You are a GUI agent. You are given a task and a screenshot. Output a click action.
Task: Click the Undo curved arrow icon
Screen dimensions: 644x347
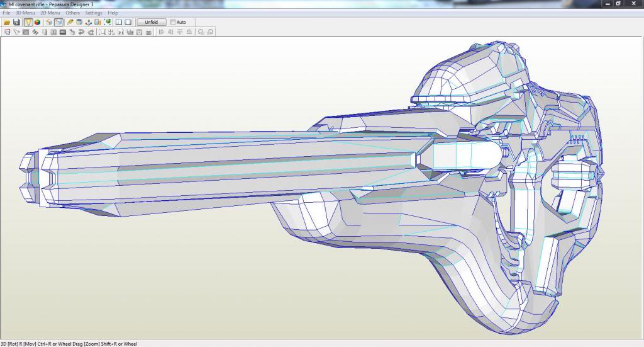81,32
